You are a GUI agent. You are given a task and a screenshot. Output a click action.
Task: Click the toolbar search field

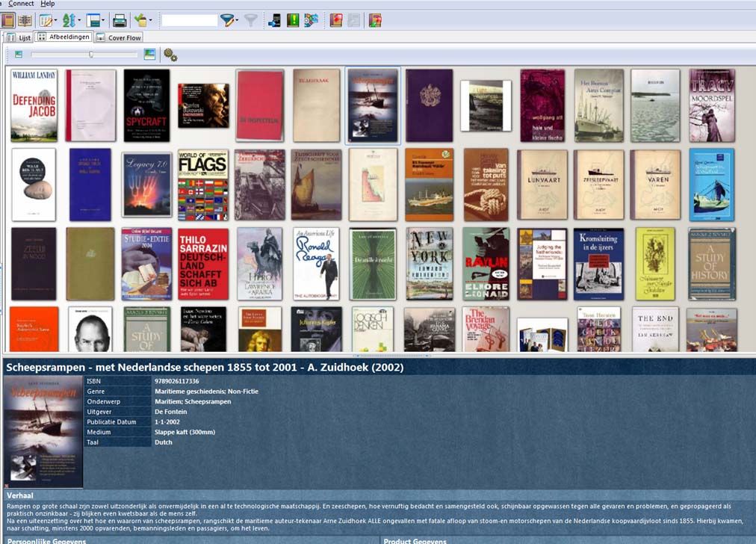(x=190, y=20)
